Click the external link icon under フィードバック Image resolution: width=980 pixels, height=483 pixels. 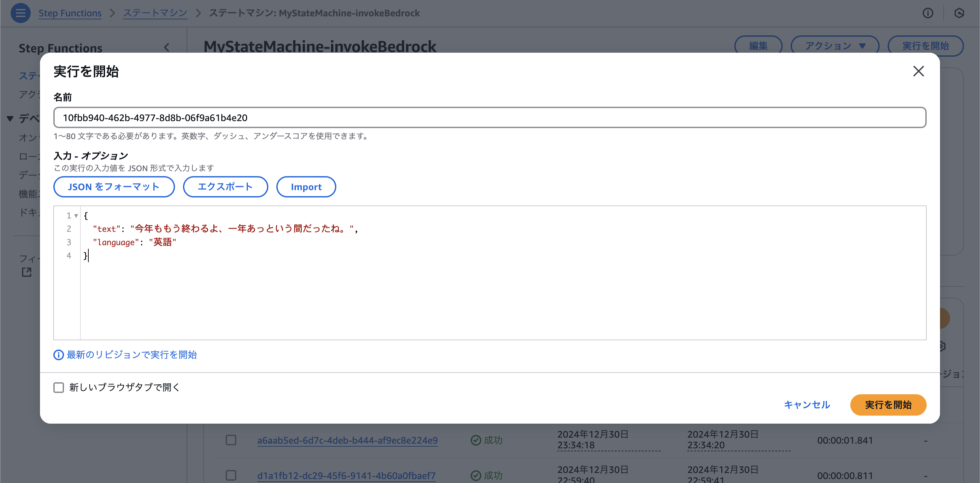coord(26,272)
